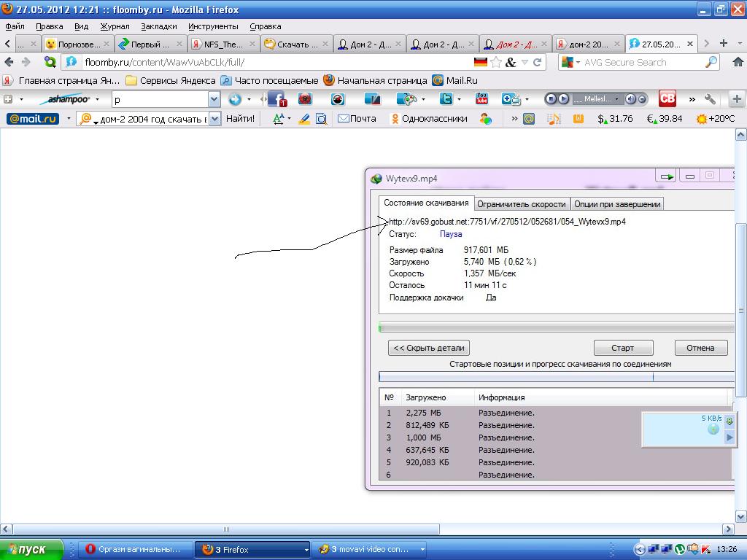
Task: Open the Опции при завершении tab
Action: [x=617, y=204]
